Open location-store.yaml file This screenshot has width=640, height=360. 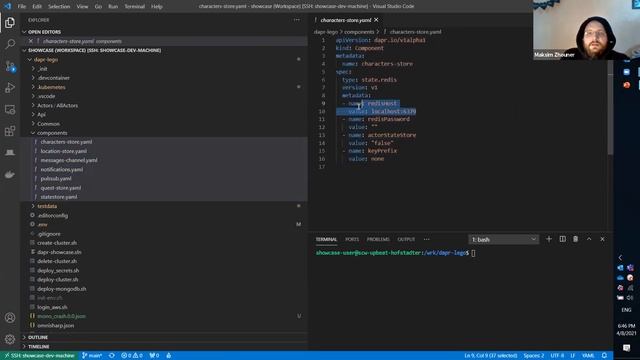tap(64, 151)
